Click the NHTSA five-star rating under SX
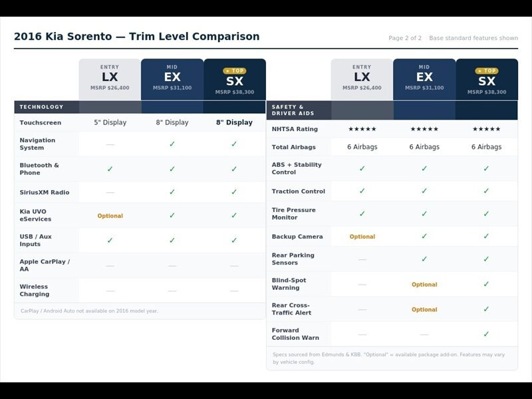532x399 pixels. coord(486,129)
